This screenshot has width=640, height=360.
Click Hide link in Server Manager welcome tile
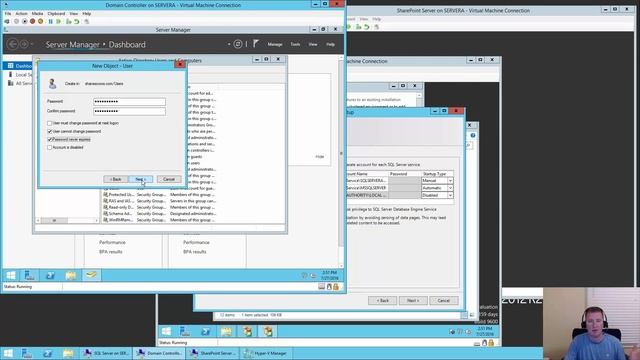[320, 156]
